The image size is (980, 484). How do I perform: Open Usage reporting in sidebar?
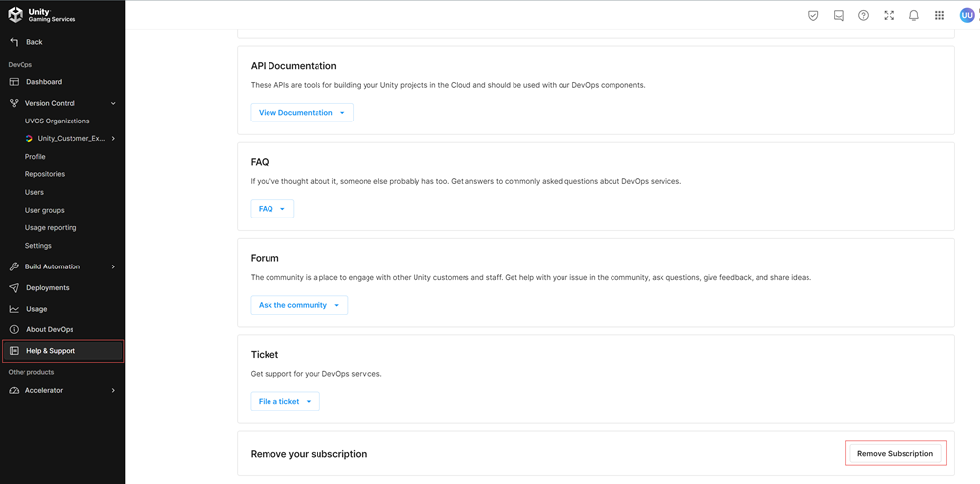51,228
